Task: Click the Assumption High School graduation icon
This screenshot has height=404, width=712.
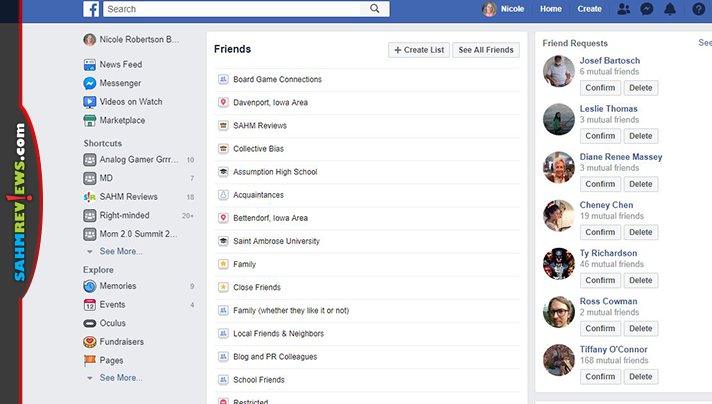Action: [223, 172]
